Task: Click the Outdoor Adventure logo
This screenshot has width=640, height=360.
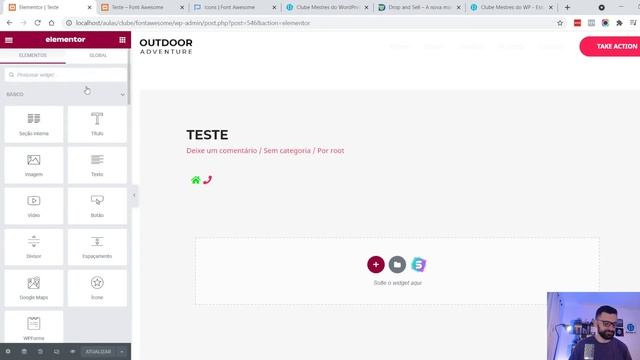Action: click(x=166, y=46)
